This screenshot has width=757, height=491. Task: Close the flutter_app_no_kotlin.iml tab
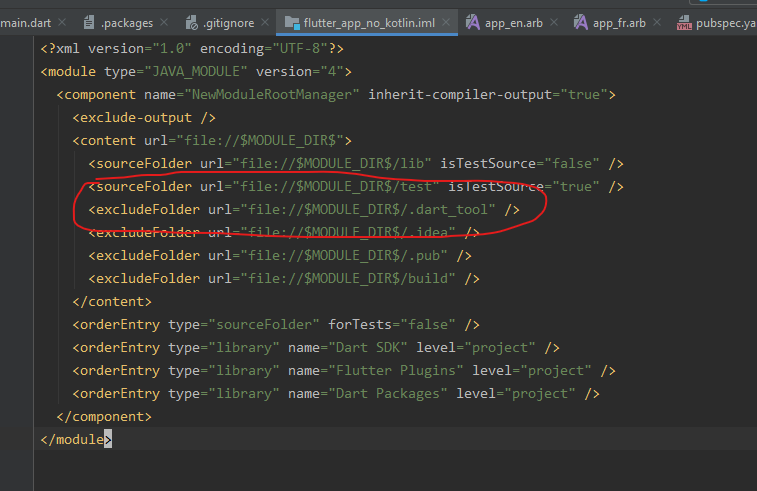[x=446, y=22]
